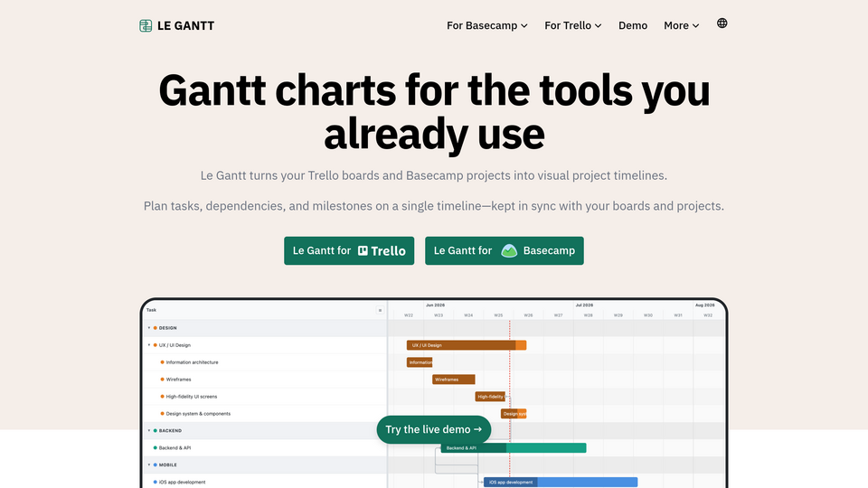Image resolution: width=868 pixels, height=488 pixels.
Task: Click the Aug 2026 month label
Action: 704,305
